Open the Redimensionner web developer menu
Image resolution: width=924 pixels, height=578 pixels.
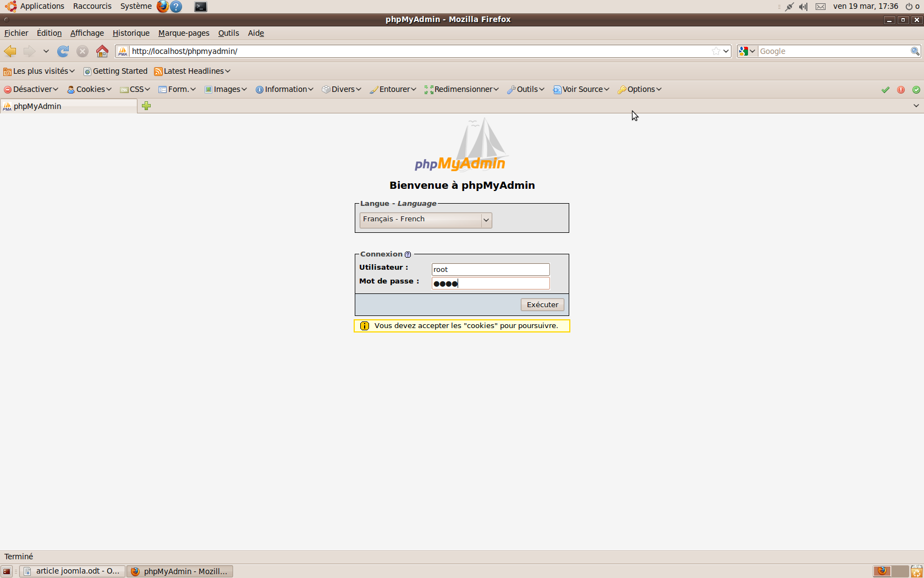coord(461,89)
